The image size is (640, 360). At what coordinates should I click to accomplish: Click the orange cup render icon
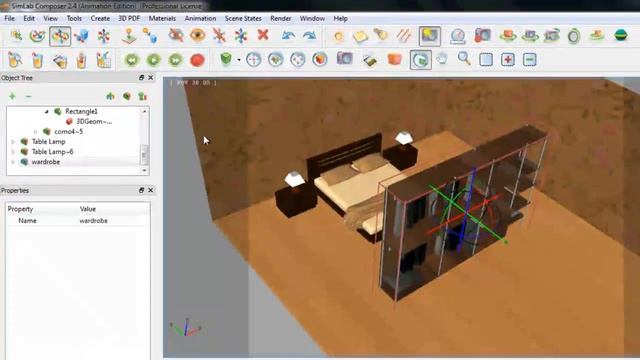tap(395, 60)
